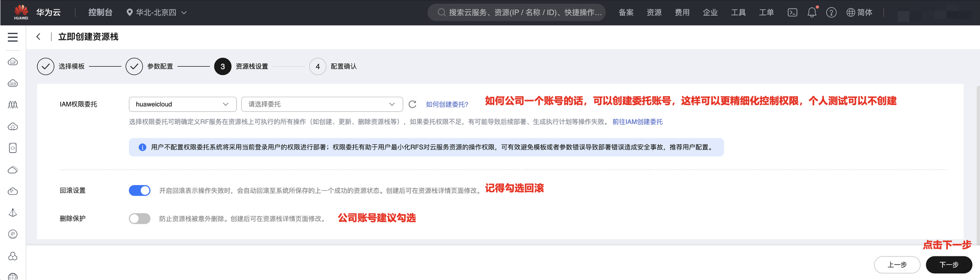Screen dimensions: 980x280
Task: Enable the deletion protection switch
Action: (x=139, y=218)
